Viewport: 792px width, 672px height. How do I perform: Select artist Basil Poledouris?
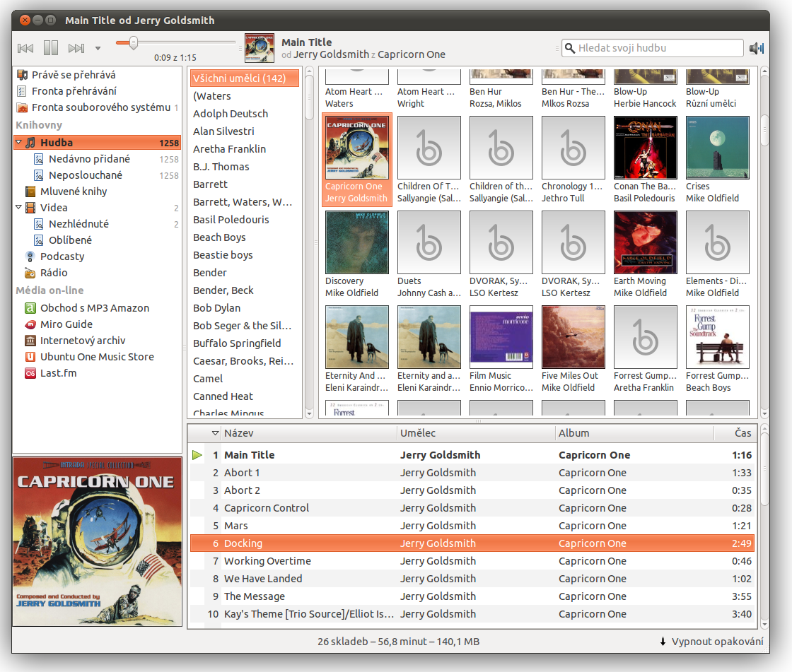tap(231, 220)
